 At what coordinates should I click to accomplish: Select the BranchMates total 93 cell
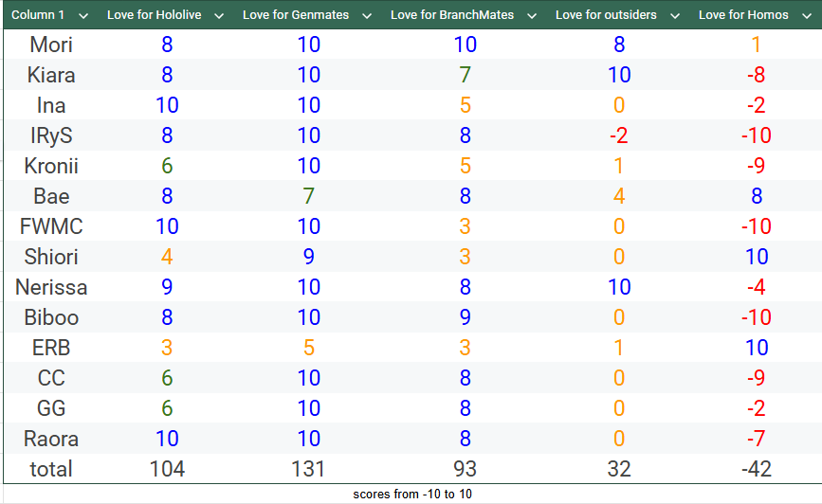pos(465,469)
